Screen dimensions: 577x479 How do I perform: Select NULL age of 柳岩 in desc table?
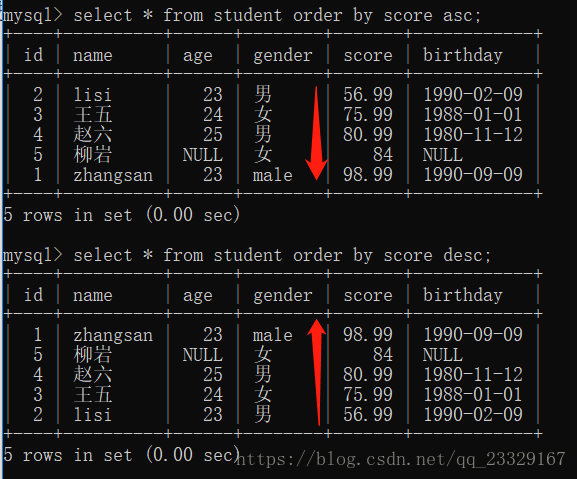point(203,355)
